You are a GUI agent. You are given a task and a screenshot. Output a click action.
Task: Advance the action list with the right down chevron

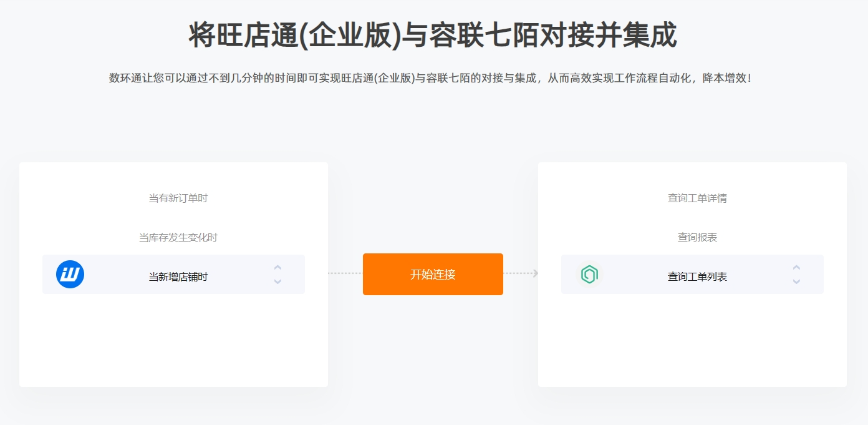coord(796,282)
